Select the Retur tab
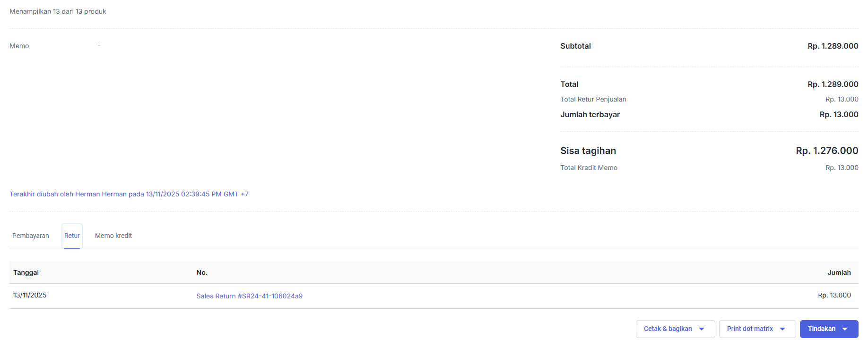 [x=72, y=236]
